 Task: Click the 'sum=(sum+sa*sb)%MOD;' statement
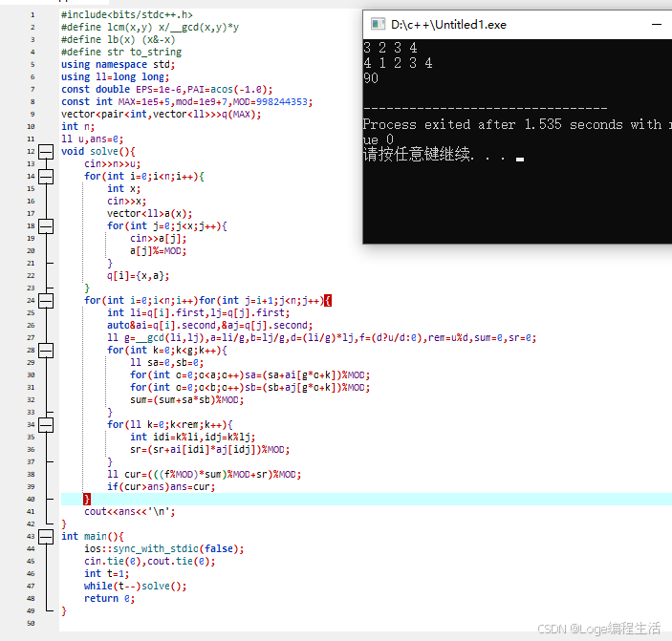click(x=186, y=400)
